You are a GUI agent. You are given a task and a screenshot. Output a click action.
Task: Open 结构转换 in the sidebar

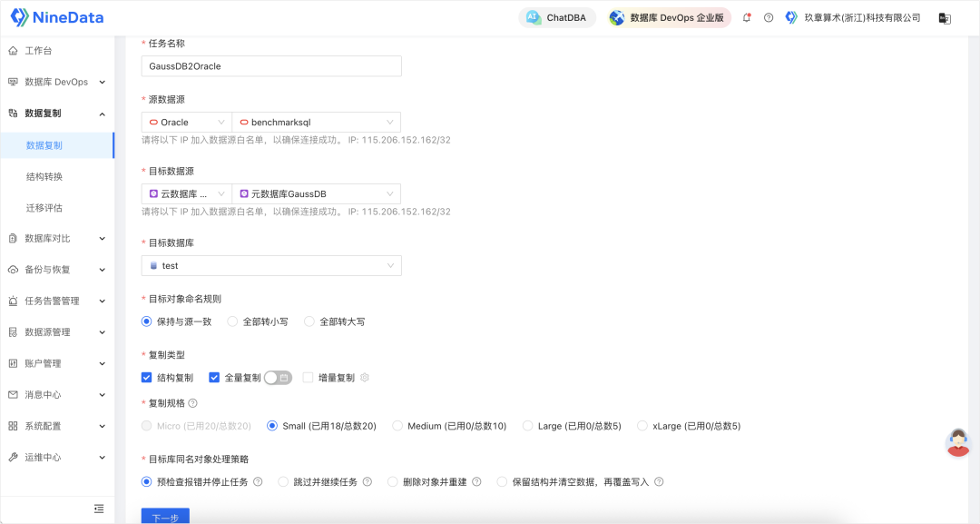click(x=44, y=176)
